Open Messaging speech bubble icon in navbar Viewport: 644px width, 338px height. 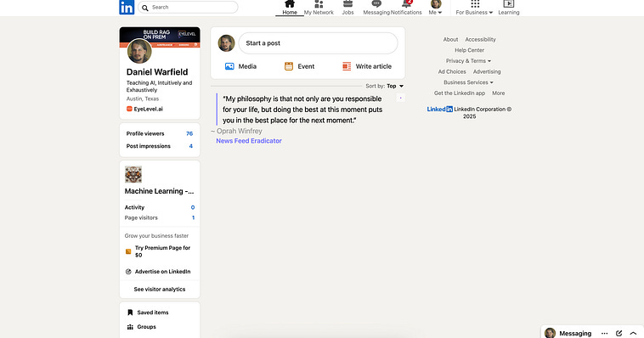click(x=376, y=4)
